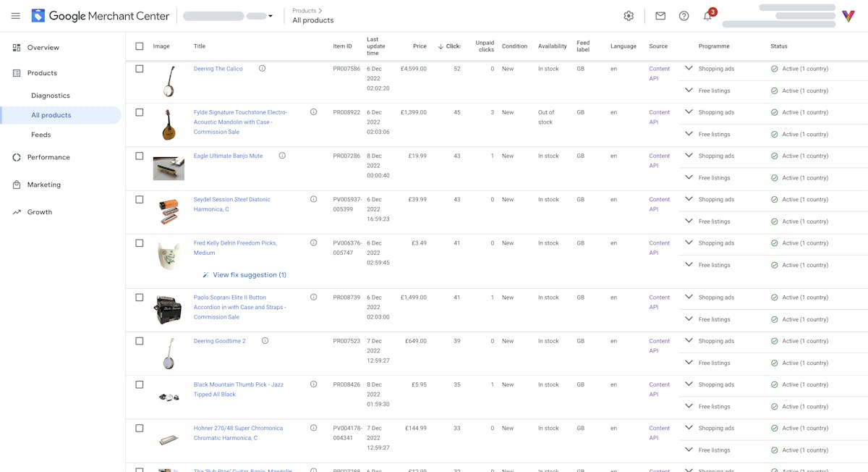Click info icon for Fred Kelly Delrin picks
Image resolution: width=868 pixels, height=472 pixels.
313,243
